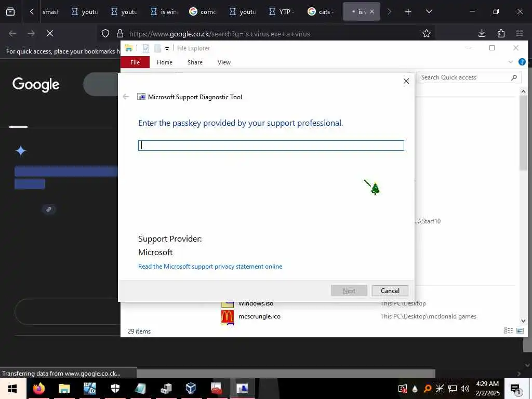Click the orange magnifier tray icon
Screen dimensions: 532x399
(x=428, y=389)
